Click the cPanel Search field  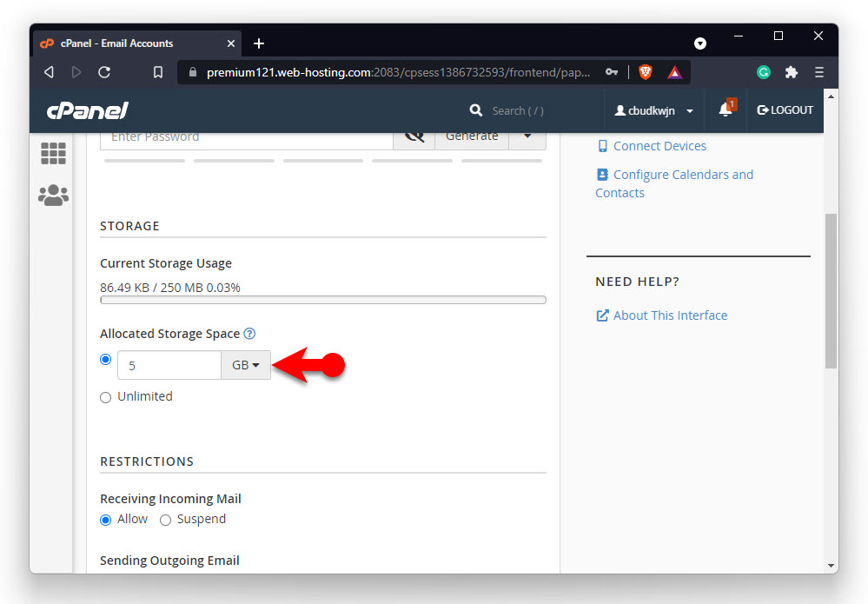pyautogui.click(x=518, y=110)
